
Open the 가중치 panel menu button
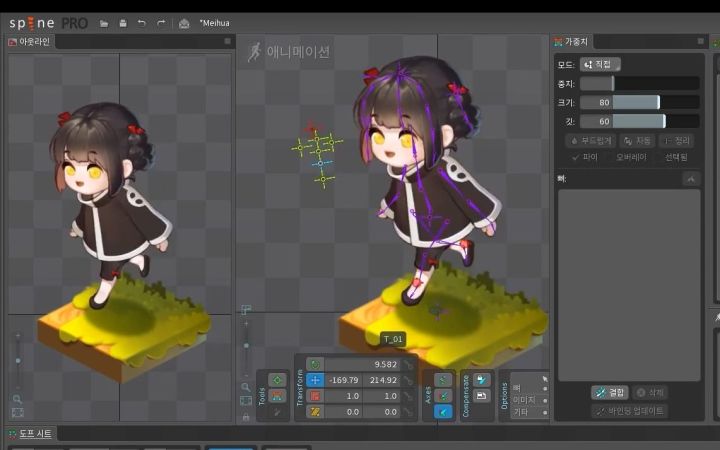click(x=700, y=41)
